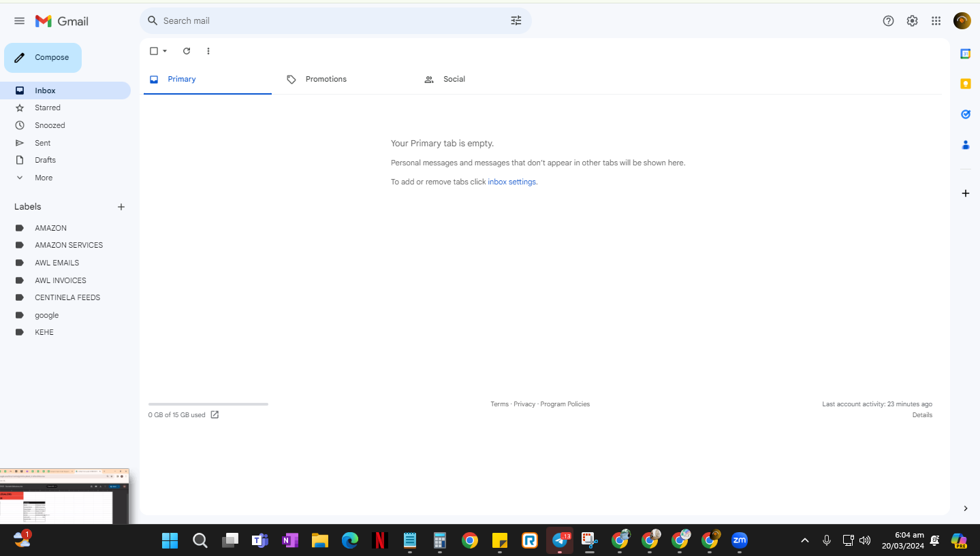Open Google Keep side panel
Viewport: 980px width, 556px height.
click(965, 84)
